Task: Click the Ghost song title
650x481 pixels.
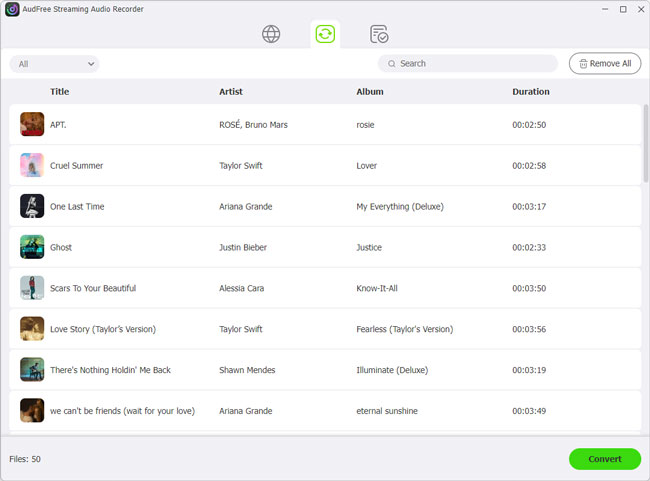Action: point(61,248)
